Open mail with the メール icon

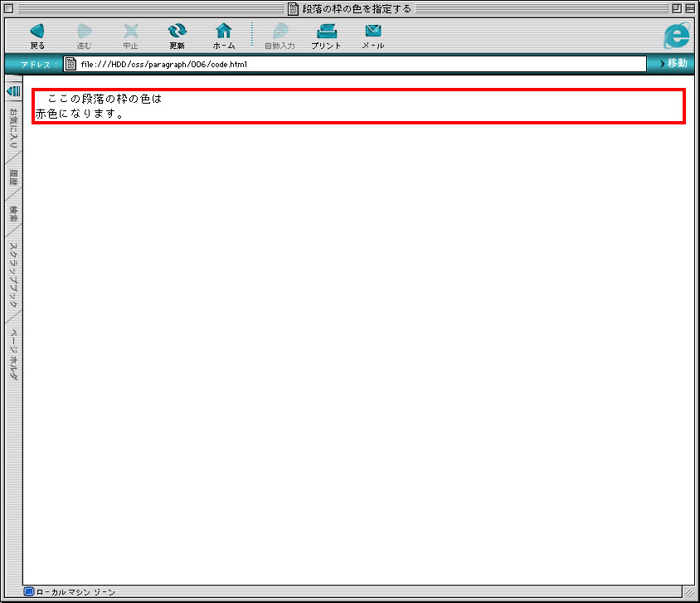click(x=372, y=36)
